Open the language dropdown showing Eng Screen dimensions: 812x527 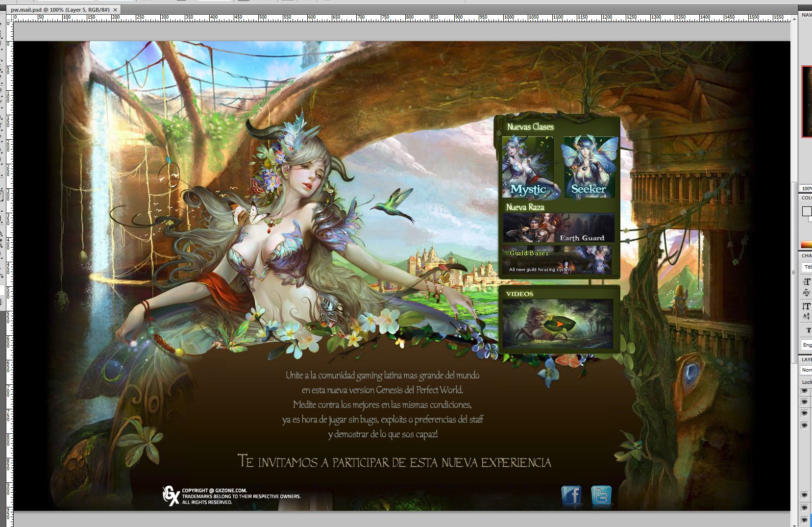807,345
